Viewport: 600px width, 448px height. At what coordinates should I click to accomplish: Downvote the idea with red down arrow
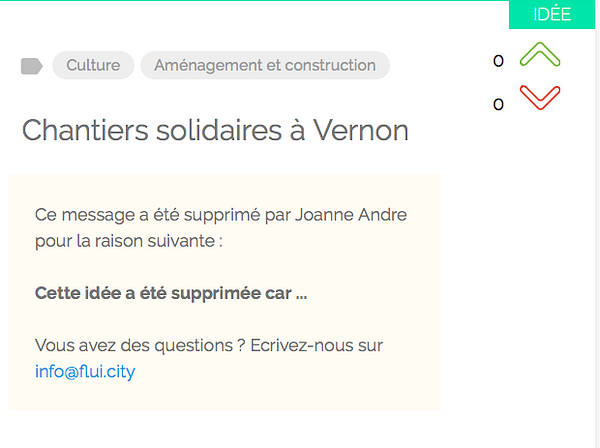point(540,98)
